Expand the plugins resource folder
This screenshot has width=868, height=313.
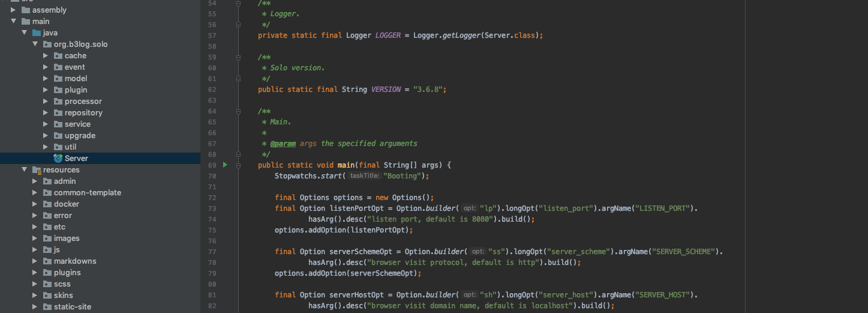pos(35,273)
